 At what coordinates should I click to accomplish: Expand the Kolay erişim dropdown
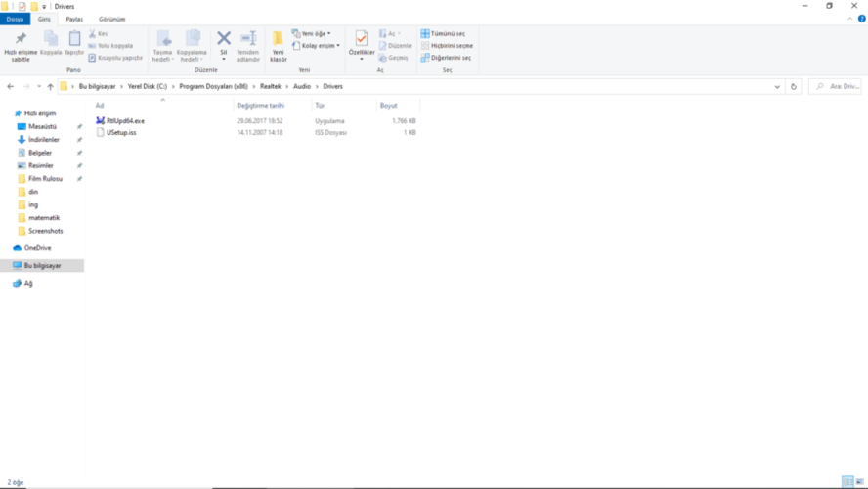coord(316,46)
